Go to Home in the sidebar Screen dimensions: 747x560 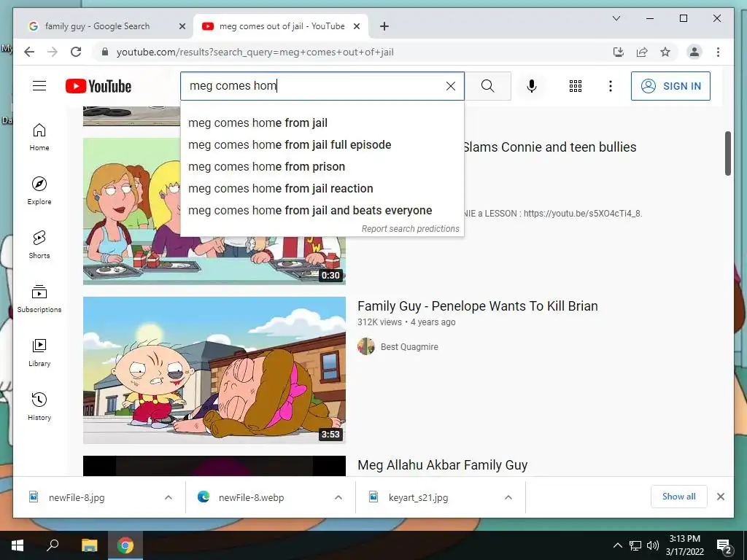tap(39, 137)
